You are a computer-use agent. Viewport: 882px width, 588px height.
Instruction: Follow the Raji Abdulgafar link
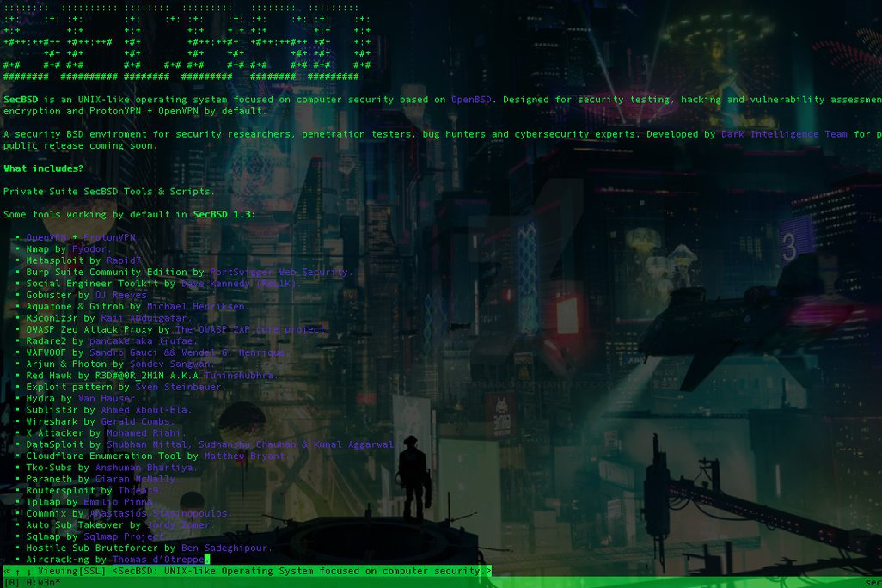[144, 318]
